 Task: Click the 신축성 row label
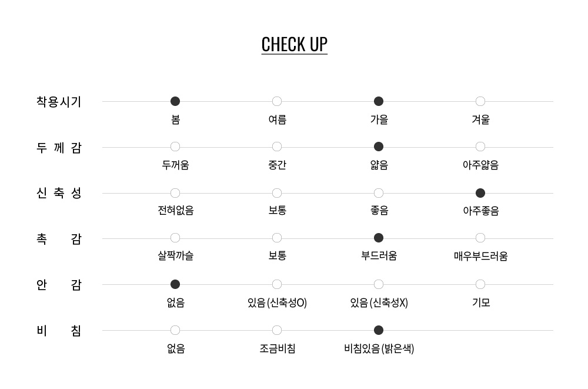coord(59,193)
